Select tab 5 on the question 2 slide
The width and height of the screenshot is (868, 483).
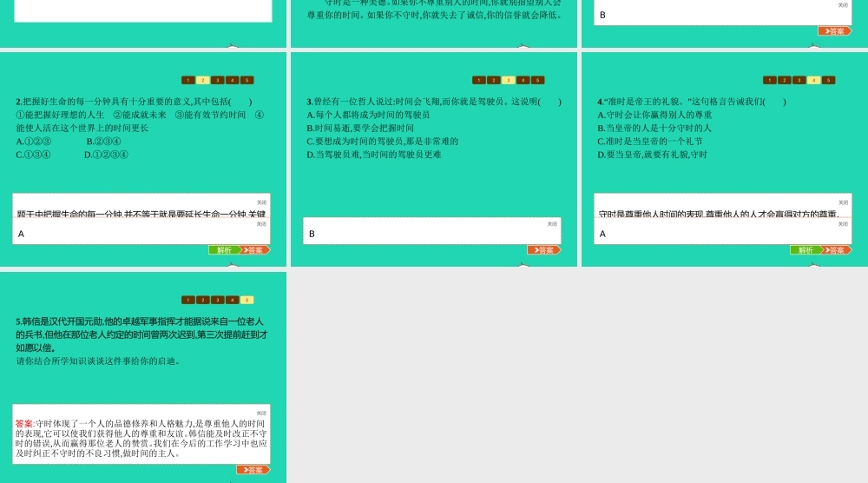click(247, 80)
